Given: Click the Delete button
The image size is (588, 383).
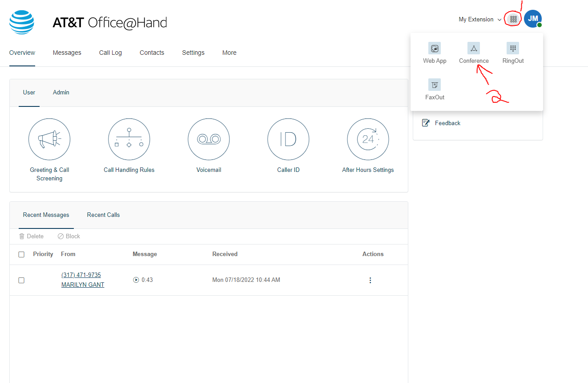Looking at the screenshot, I should [31, 236].
